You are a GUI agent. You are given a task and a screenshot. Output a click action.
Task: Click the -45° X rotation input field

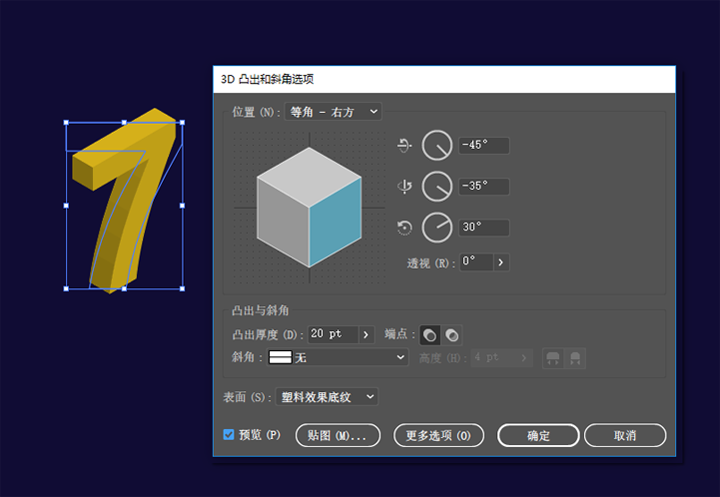483,145
